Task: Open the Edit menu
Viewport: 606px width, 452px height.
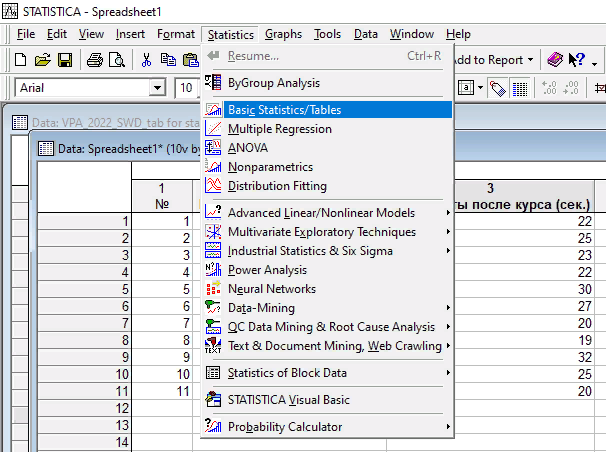Action: (x=57, y=34)
